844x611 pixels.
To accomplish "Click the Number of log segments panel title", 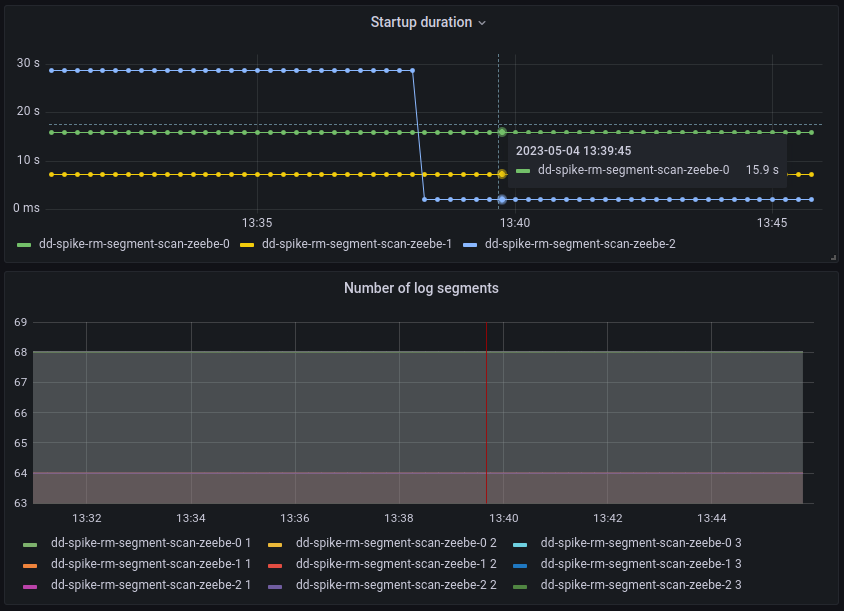I will click(421, 288).
